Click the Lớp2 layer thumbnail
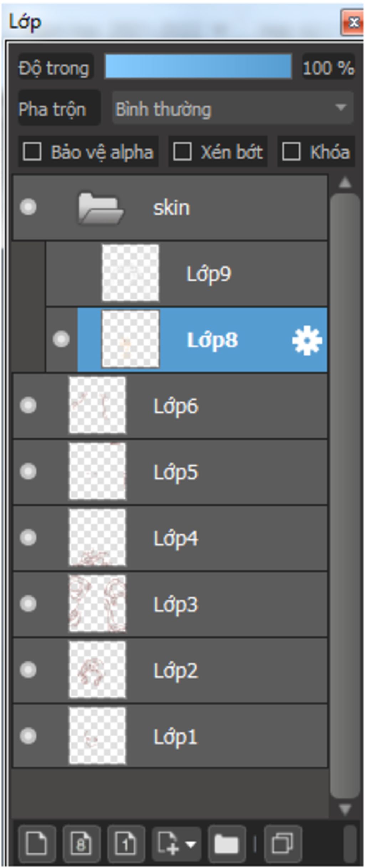This screenshot has width=365, height=868. (x=97, y=670)
